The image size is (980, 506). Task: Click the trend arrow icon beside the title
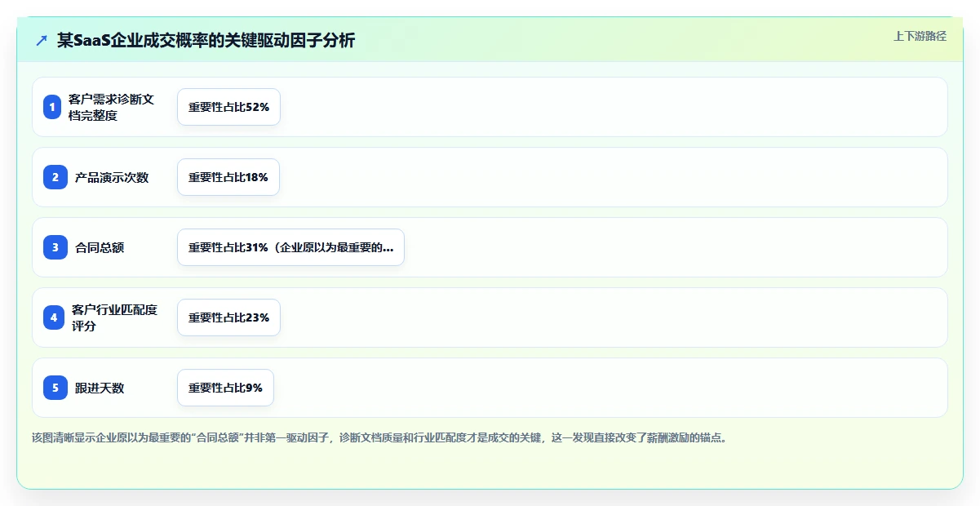tap(42, 40)
